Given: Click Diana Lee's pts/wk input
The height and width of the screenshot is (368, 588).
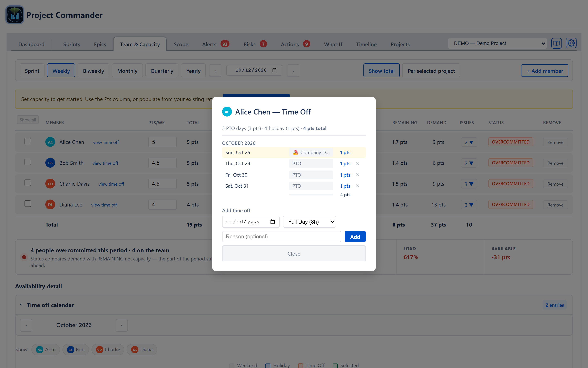Looking at the screenshot, I should pyautogui.click(x=162, y=204).
